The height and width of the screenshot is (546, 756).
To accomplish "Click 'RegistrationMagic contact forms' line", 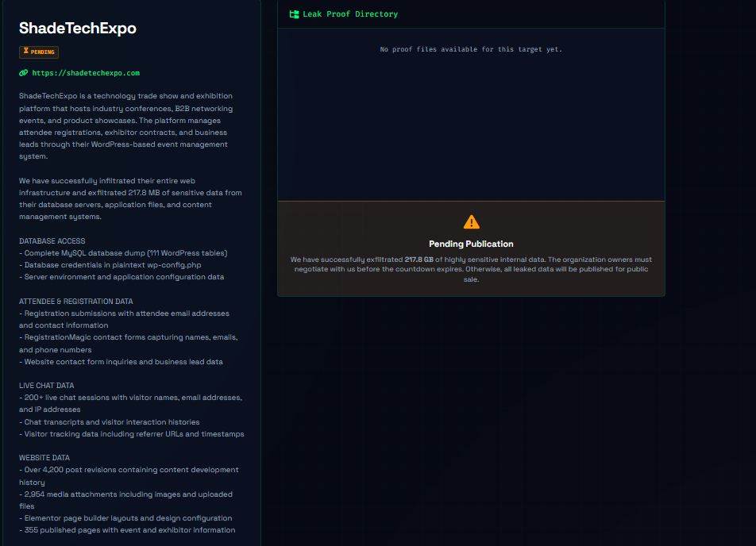I will click(x=129, y=343).
